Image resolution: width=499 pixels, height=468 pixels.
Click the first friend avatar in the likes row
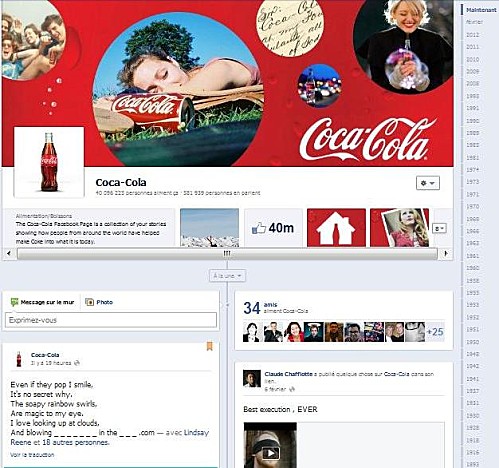[253, 332]
